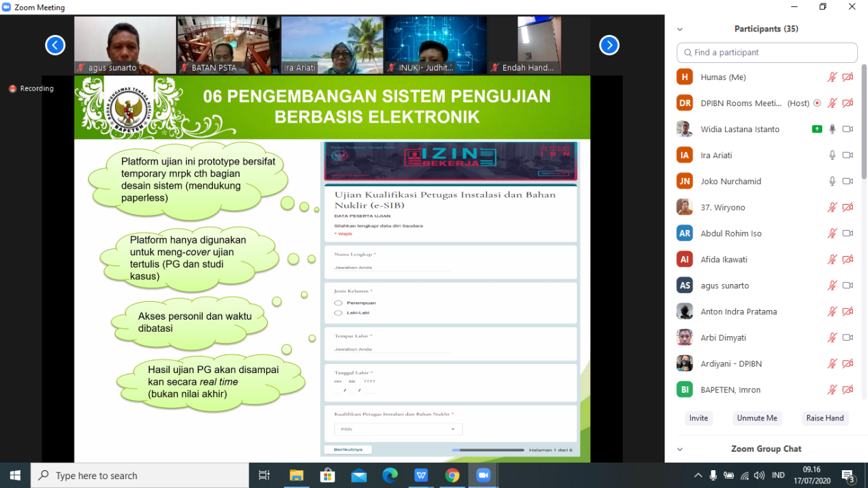Click the Invite button

699,418
